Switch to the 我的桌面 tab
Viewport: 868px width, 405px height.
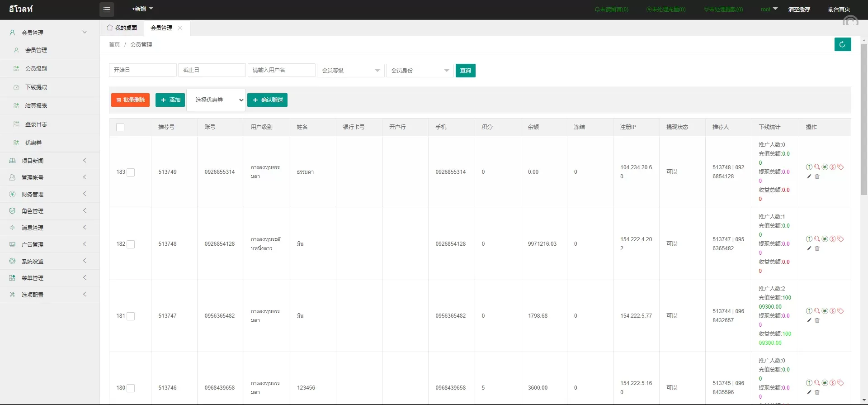pos(122,28)
